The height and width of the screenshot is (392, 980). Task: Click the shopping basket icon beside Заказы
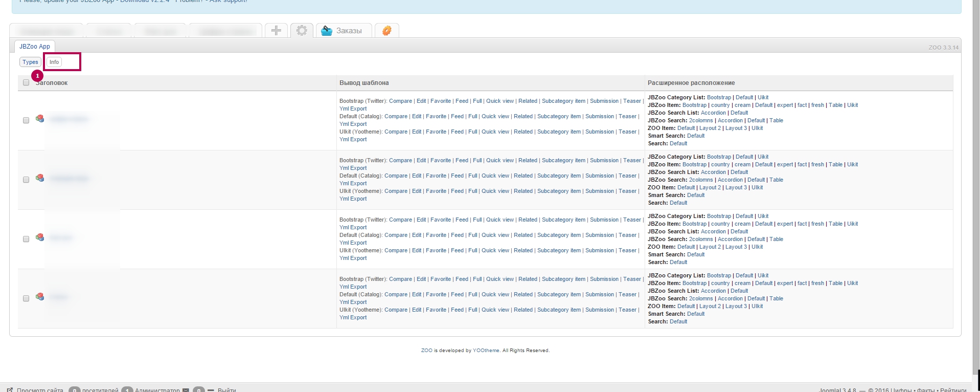coord(327,31)
